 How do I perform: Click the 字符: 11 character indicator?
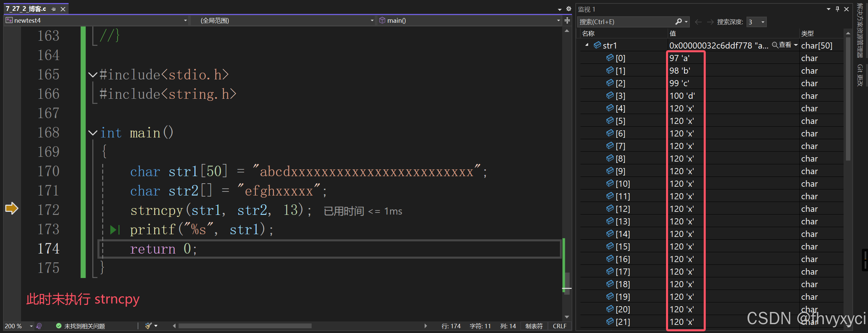pos(480,326)
